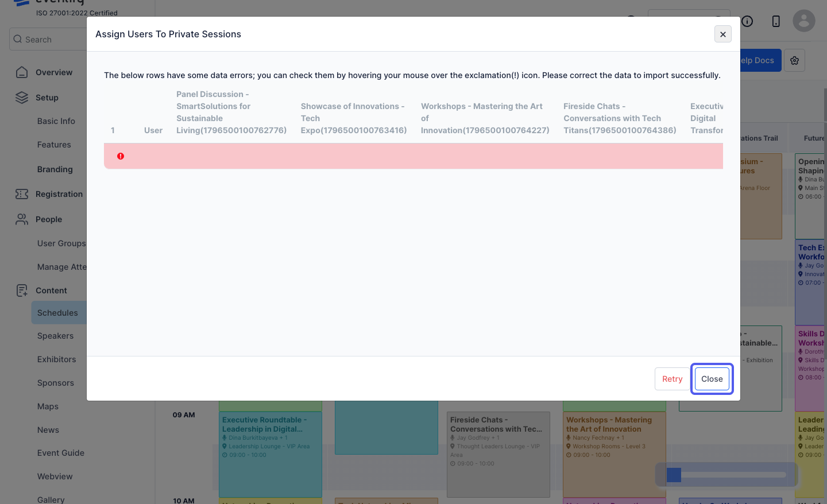Close the Assign Users dialog with X
The image size is (827, 504).
coord(722,34)
